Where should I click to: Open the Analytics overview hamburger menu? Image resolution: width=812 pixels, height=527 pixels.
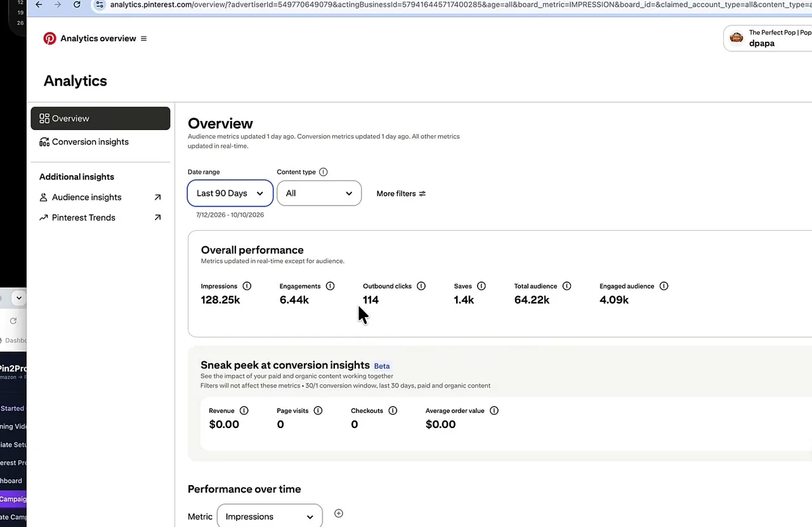(143, 39)
